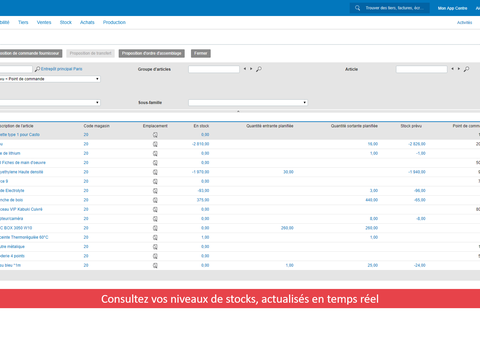Click the 'commande fournisseur' proposal button
Image resolution: width=480 pixels, height=360 pixels.
click(31, 53)
